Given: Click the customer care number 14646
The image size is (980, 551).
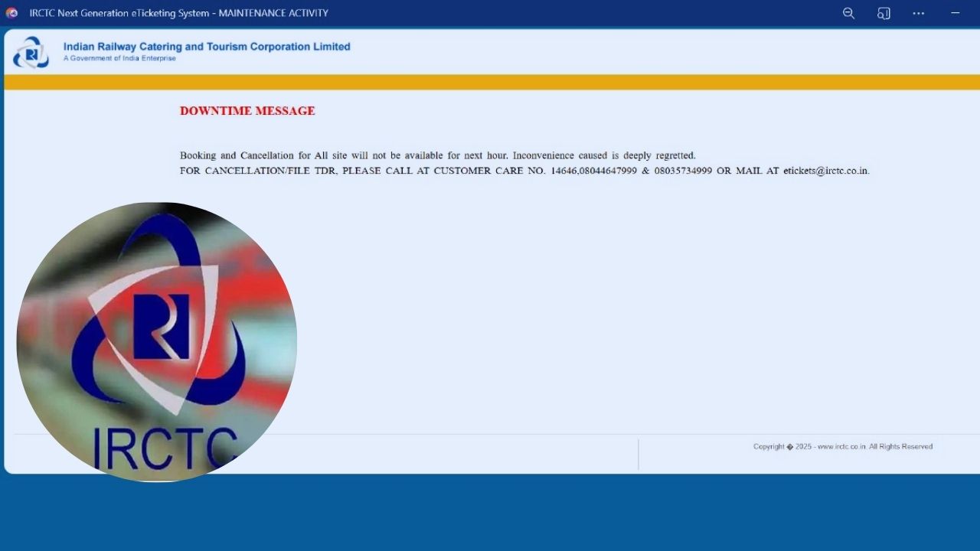Looking at the screenshot, I should (564, 171).
